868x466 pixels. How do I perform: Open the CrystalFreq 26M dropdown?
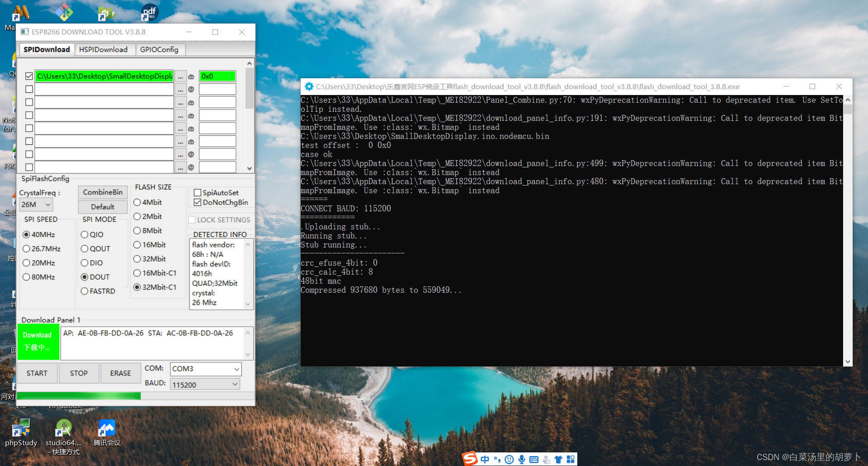click(36, 204)
